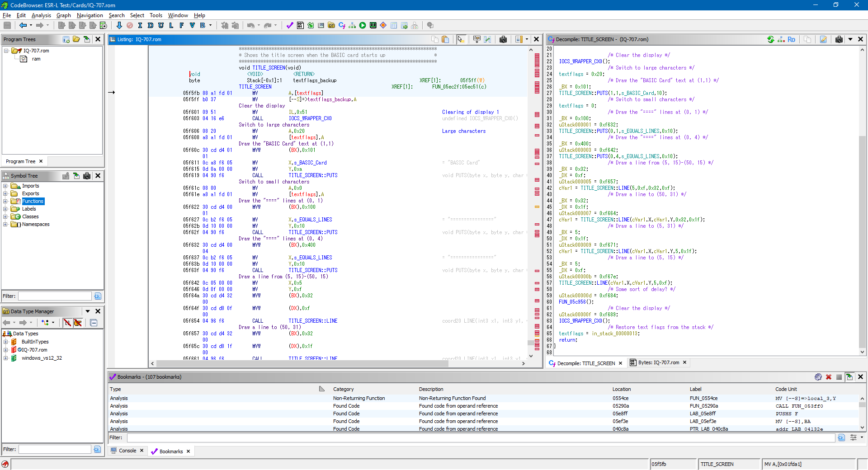The image size is (868, 470).
Task: Click the green Run Script play icon
Action: click(x=363, y=25)
